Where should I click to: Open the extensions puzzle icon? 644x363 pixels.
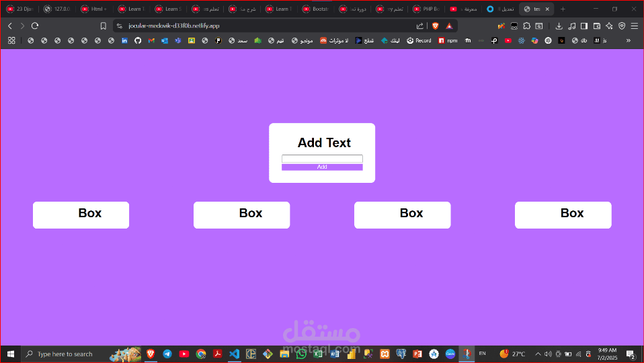526,26
